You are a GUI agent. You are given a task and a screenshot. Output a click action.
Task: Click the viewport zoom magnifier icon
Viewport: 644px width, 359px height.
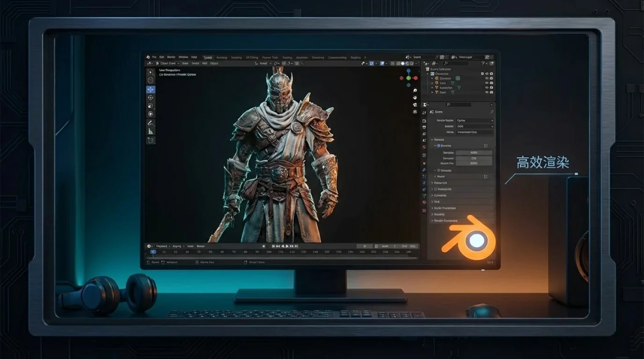pos(415,90)
